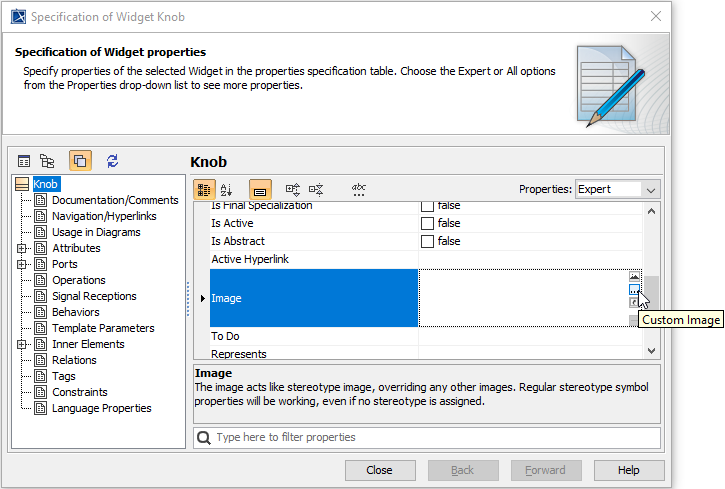Click the Custom Image ellipsis button
This screenshot has height=489, width=725.
point(634,289)
